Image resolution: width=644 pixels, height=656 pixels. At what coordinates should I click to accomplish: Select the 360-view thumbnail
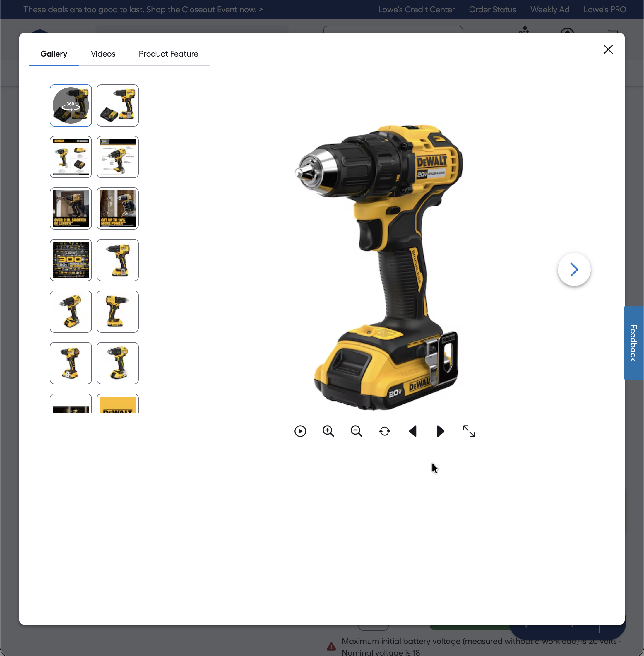pos(71,105)
